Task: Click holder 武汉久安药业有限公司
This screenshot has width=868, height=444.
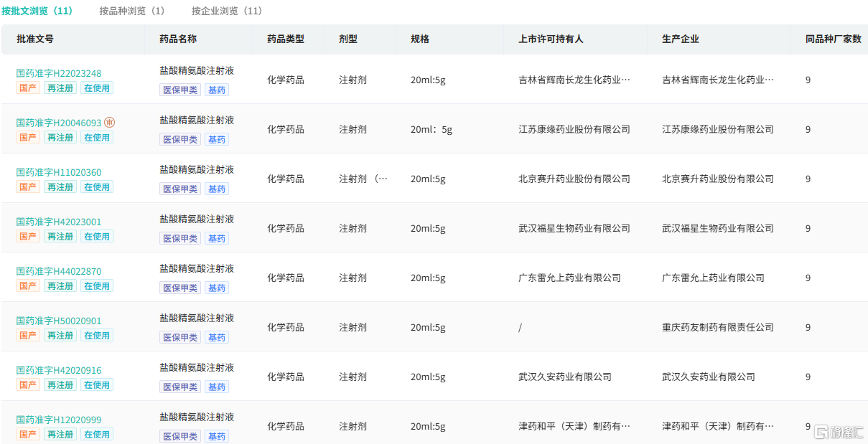Action: pos(565,377)
